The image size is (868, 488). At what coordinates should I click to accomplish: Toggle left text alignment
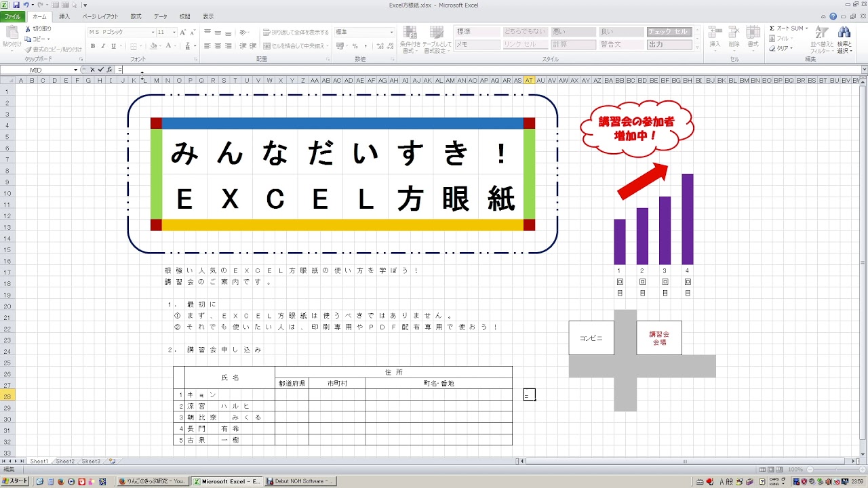coord(208,46)
